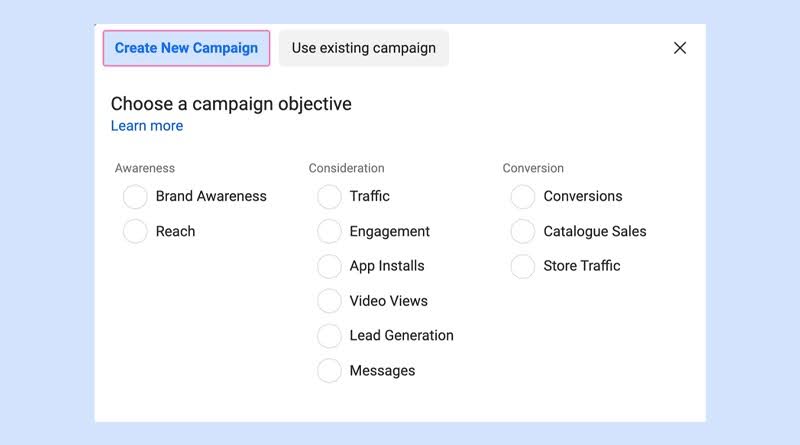Viewport: 800px width, 445px height.
Task: Click the Lead Generation label text
Action: pos(402,335)
